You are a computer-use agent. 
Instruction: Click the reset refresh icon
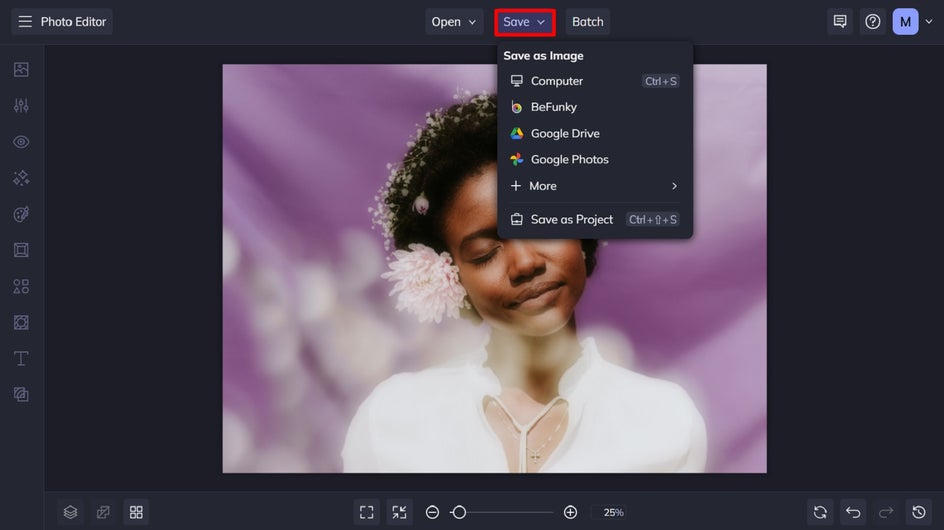(820, 512)
